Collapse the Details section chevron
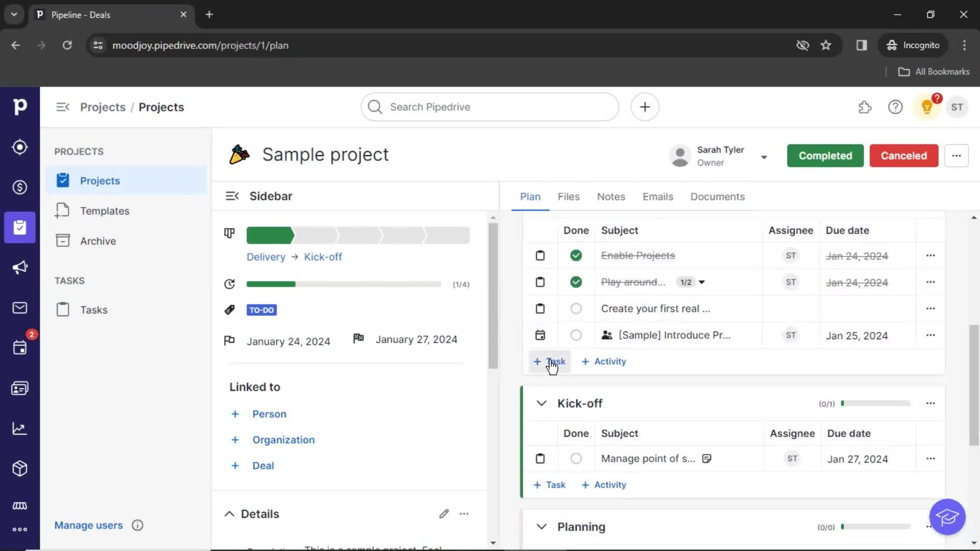 click(x=230, y=514)
